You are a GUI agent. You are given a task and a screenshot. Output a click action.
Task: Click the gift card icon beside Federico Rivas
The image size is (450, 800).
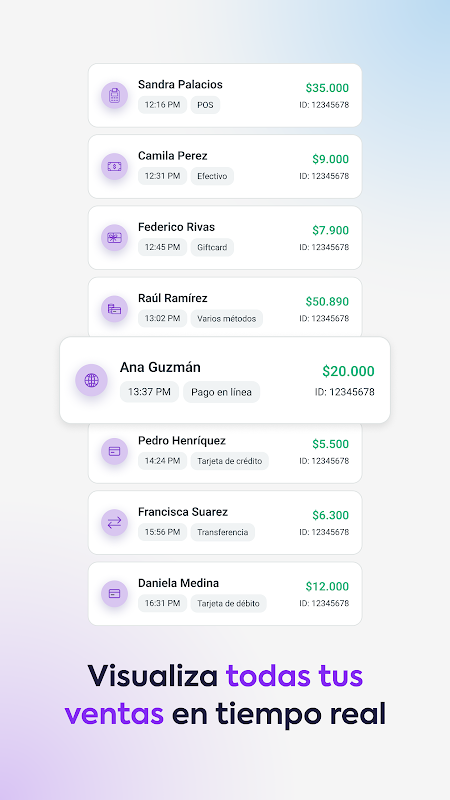[114, 238]
